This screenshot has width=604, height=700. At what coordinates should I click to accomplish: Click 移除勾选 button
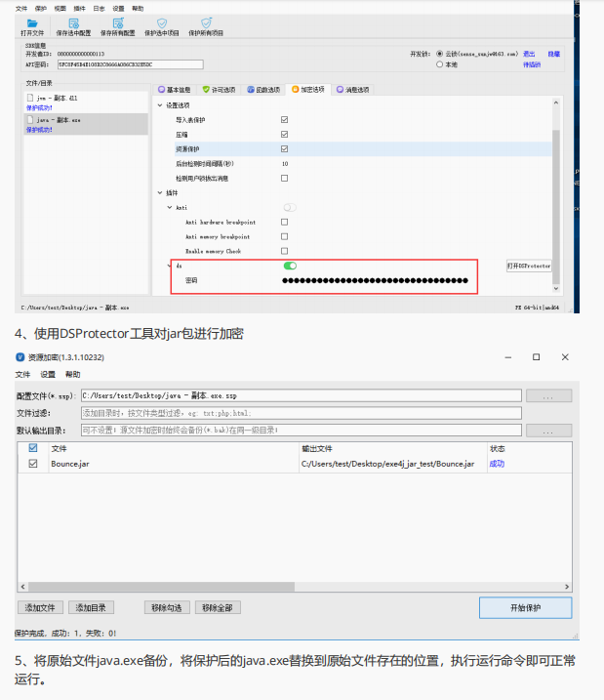click(167, 607)
